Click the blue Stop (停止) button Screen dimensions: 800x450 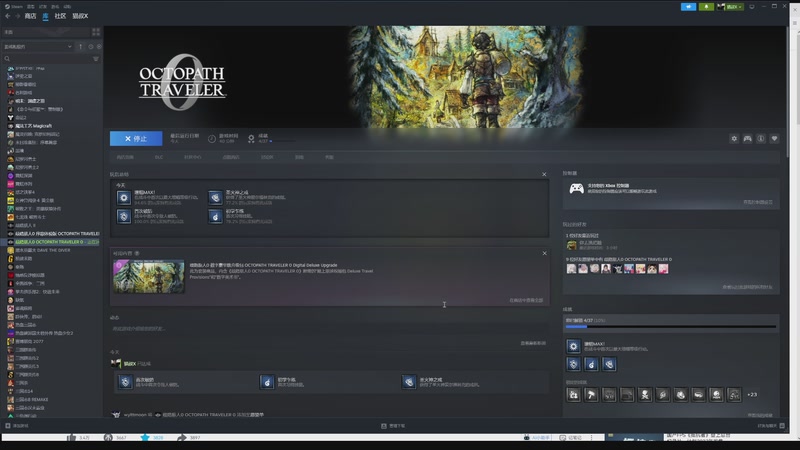click(x=136, y=138)
